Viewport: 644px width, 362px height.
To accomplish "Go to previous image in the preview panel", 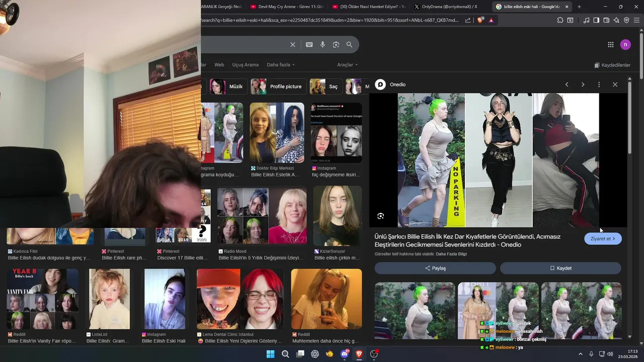I will [567, 84].
